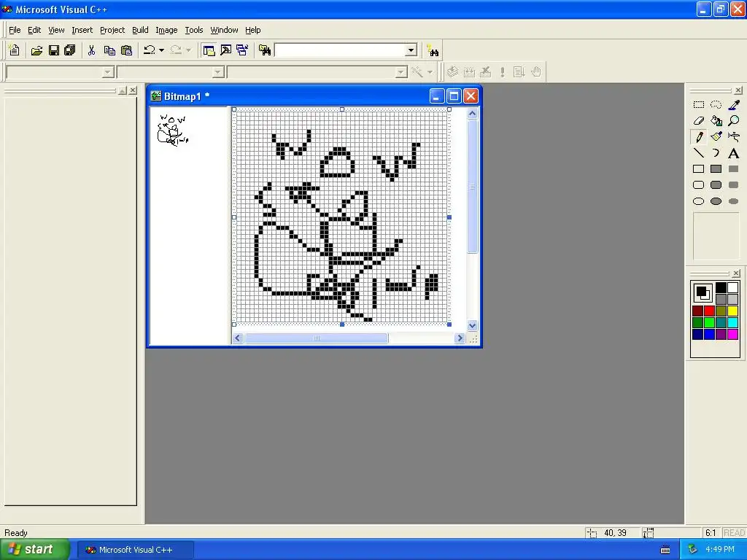Click the 4:49 PM clock

point(720,550)
